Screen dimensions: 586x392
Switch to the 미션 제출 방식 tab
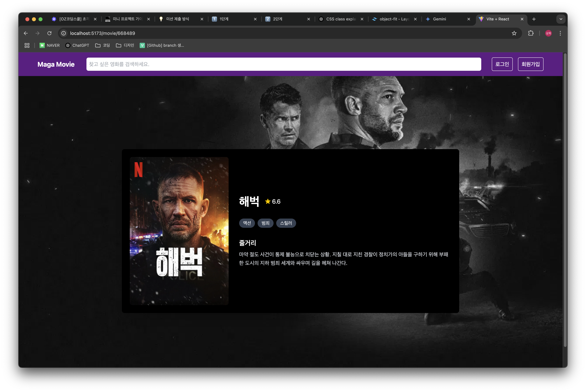pos(178,19)
